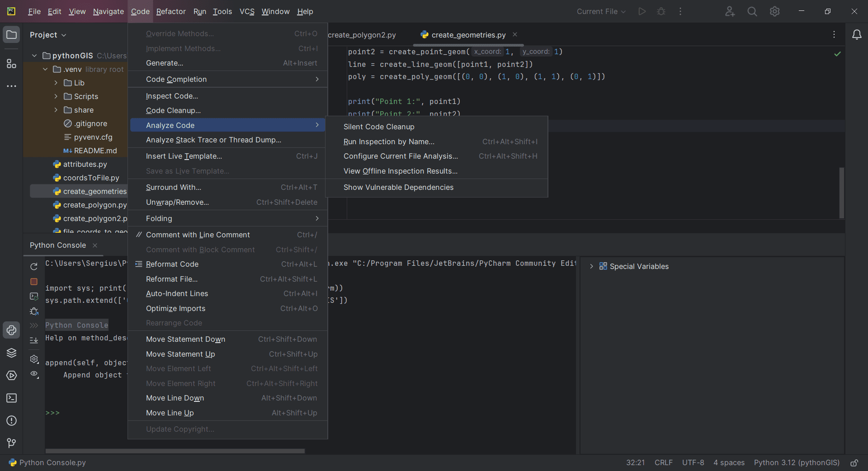
Task: Rerun the Python Console
Action: [34, 267]
